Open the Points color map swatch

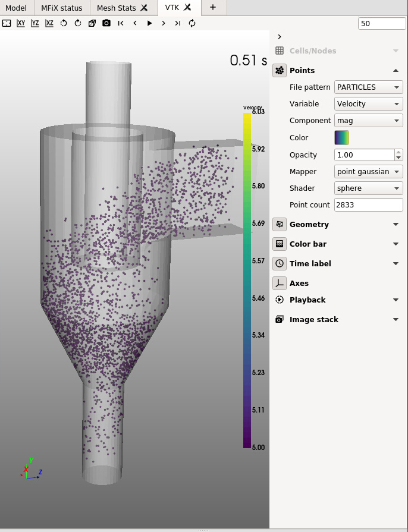342,138
